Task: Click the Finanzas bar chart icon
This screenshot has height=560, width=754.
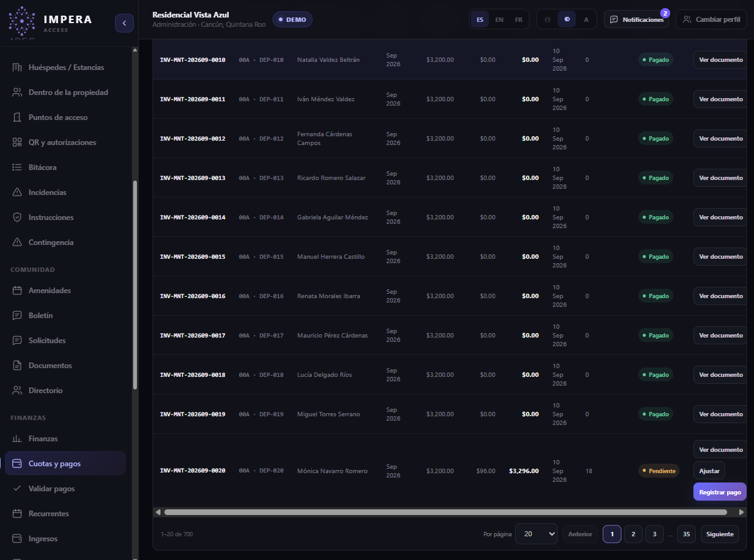Action: tap(17, 439)
